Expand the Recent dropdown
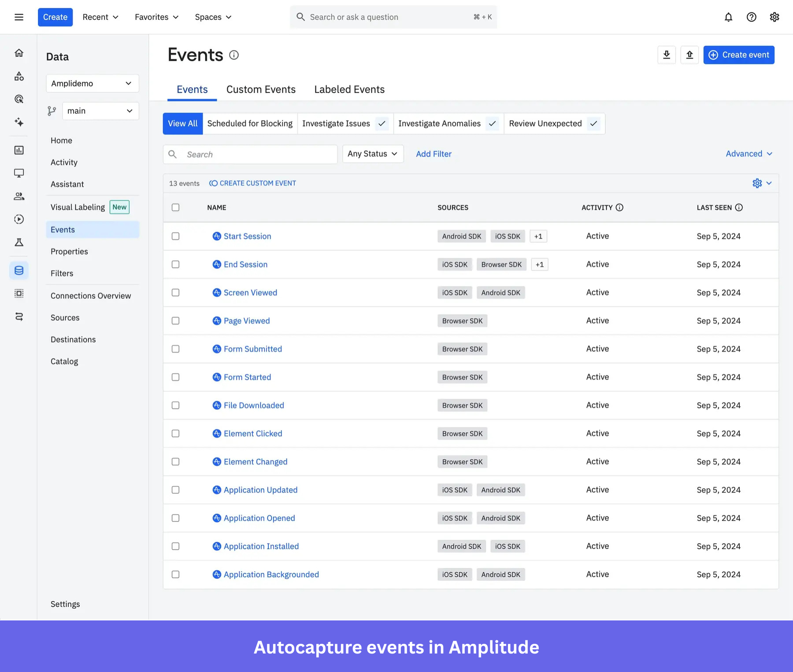Image resolution: width=793 pixels, height=672 pixels. (100, 17)
